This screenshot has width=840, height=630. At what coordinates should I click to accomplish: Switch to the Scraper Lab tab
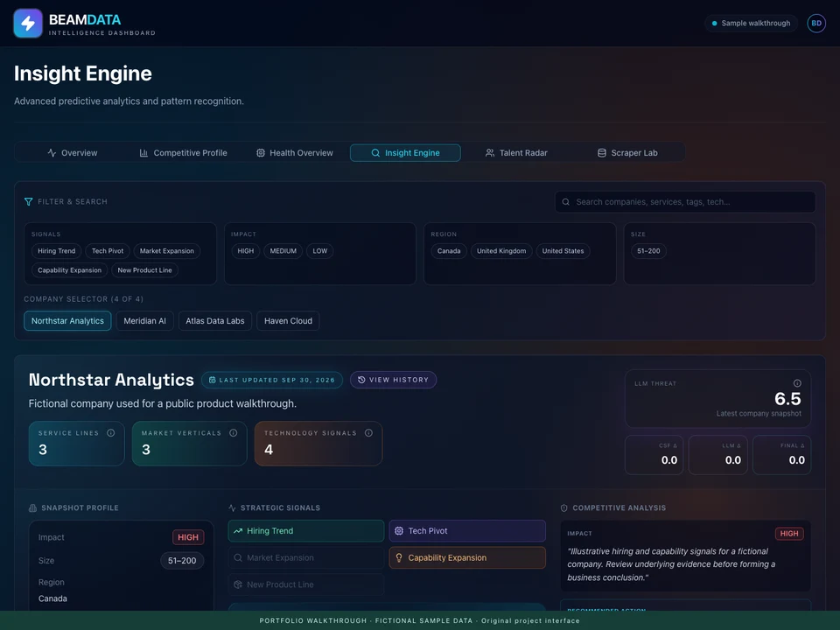(x=627, y=152)
